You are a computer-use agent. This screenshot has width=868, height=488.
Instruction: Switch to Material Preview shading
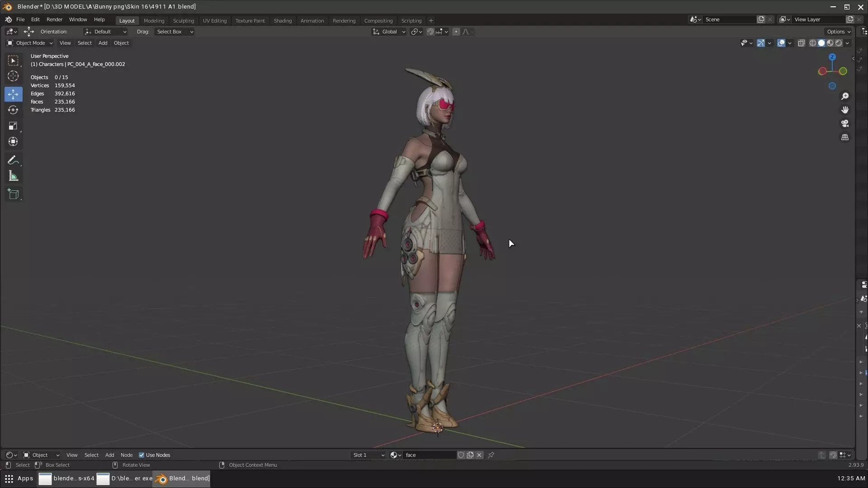coord(830,43)
